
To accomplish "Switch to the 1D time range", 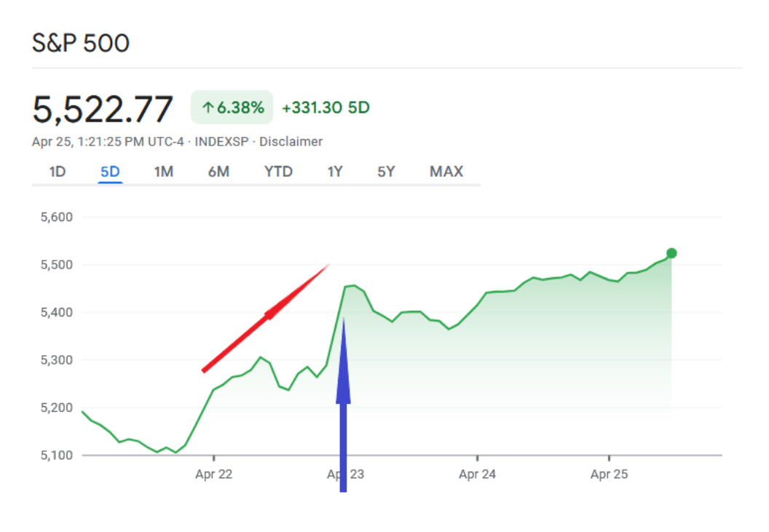I will pos(58,172).
